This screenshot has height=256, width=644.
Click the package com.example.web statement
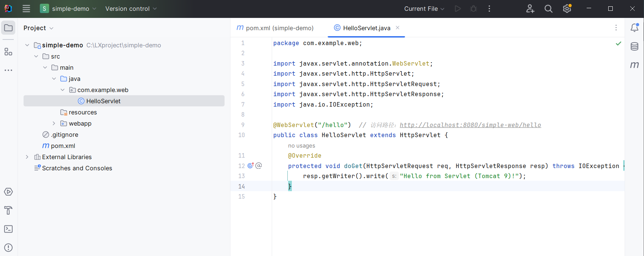tap(318, 43)
